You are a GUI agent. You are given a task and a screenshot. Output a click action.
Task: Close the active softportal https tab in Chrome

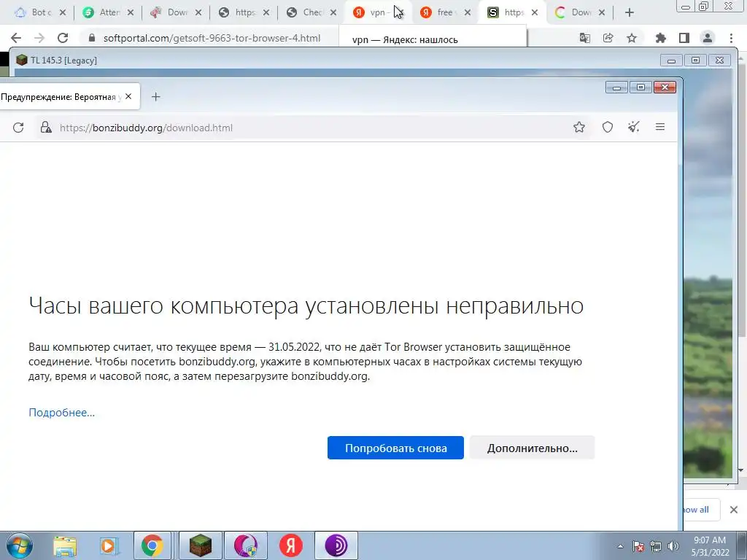(x=535, y=12)
